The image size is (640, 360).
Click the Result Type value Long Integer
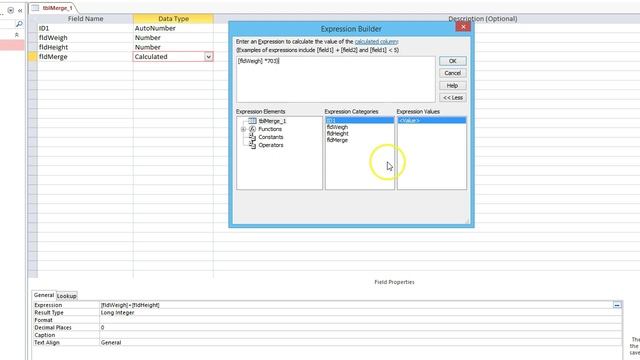coord(361,313)
